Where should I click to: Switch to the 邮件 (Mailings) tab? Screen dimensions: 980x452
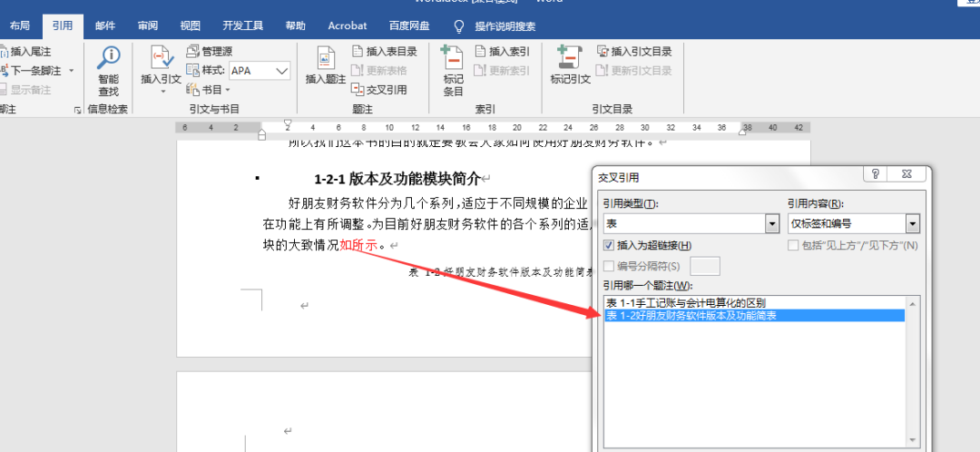105,25
